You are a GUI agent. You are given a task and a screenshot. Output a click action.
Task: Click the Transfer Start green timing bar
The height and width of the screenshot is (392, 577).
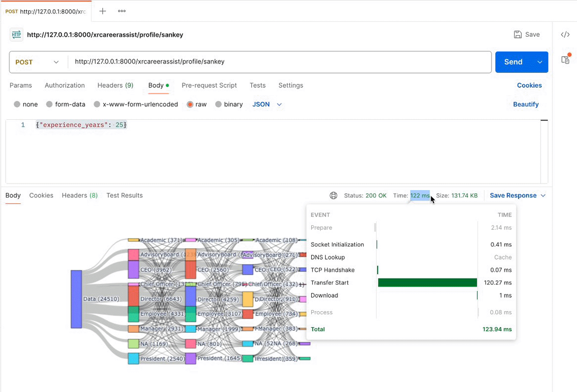pyautogui.click(x=427, y=282)
